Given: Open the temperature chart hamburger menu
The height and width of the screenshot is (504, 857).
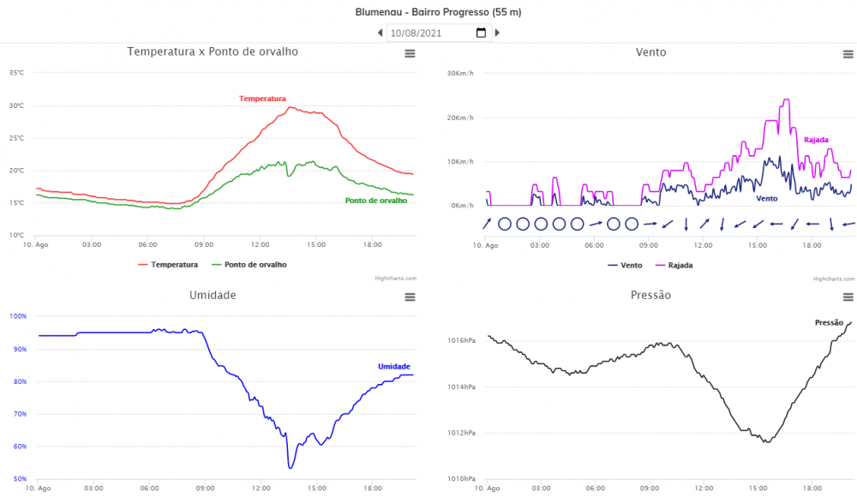Looking at the screenshot, I should 410,54.
